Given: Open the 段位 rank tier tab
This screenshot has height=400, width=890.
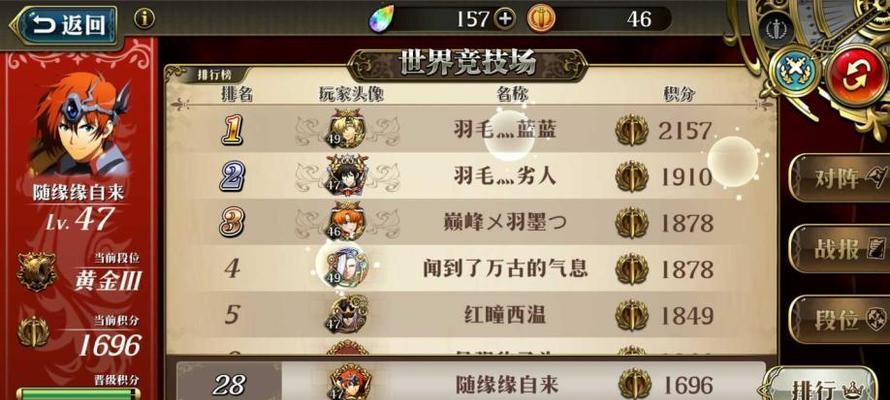Looking at the screenshot, I should point(841,319).
